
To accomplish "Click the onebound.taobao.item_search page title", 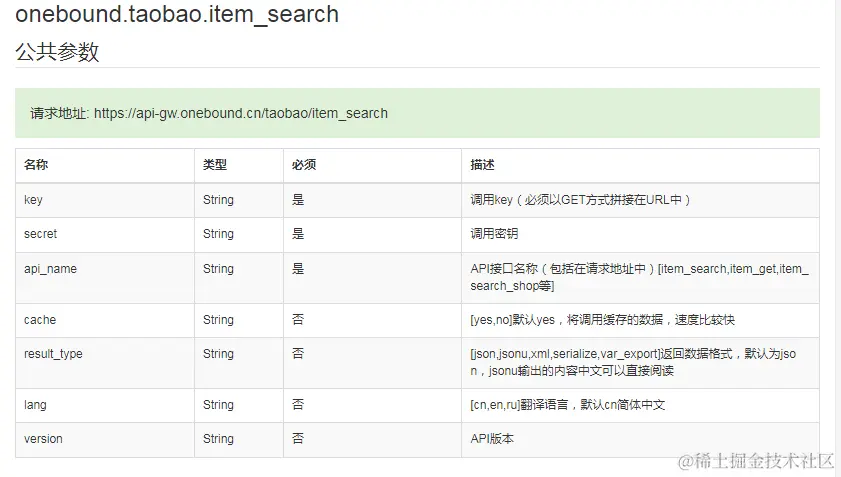I will 177,15.
